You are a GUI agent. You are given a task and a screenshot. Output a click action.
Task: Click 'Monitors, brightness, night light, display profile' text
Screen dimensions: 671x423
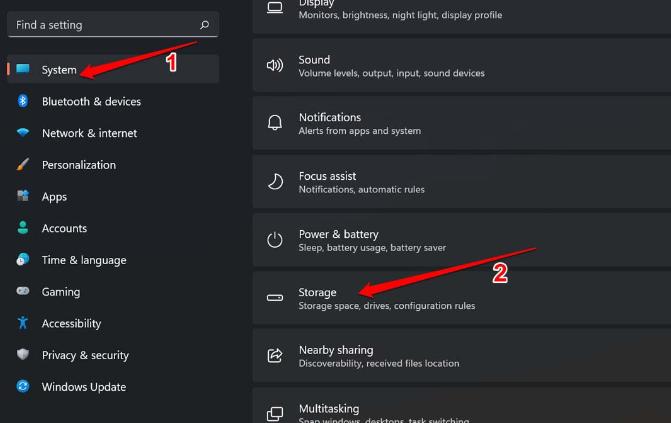(x=401, y=15)
